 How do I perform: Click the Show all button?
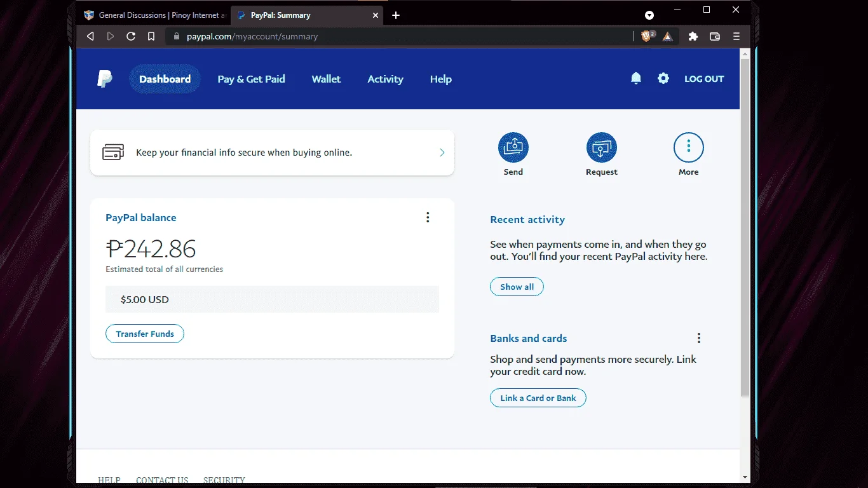[517, 287]
